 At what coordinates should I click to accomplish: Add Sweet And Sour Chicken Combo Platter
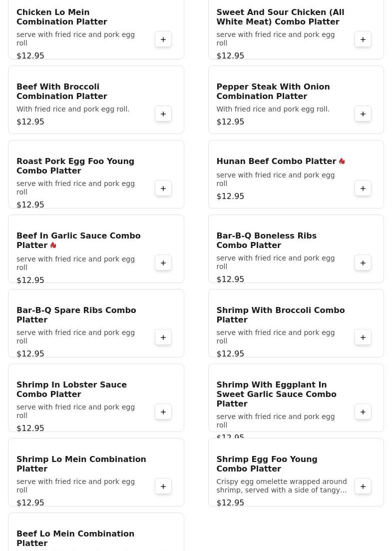(363, 39)
